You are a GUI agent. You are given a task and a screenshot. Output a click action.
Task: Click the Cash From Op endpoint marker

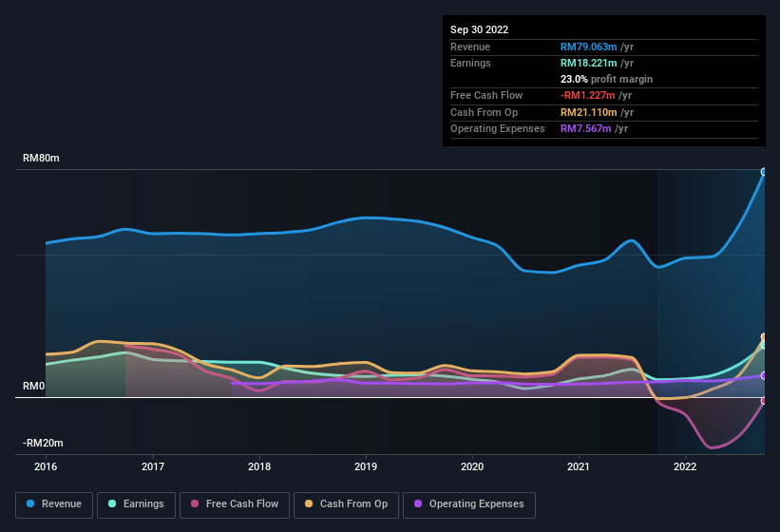764,337
